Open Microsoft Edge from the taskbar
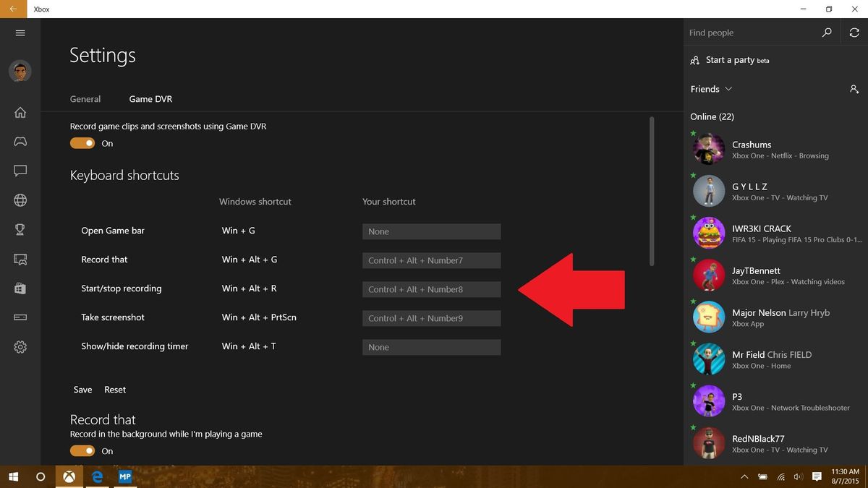Image resolution: width=868 pixels, height=488 pixels. (x=97, y=476)
